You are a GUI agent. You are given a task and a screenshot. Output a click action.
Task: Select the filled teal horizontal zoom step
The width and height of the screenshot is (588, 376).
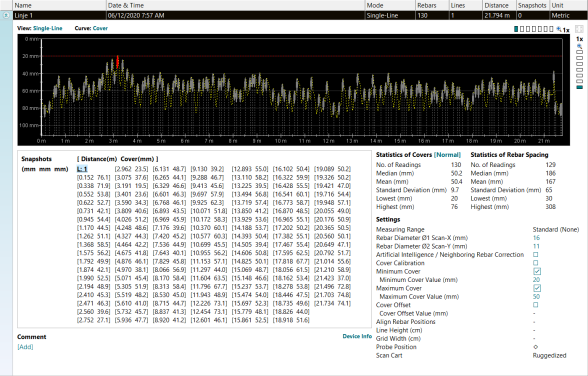point(516,29)
